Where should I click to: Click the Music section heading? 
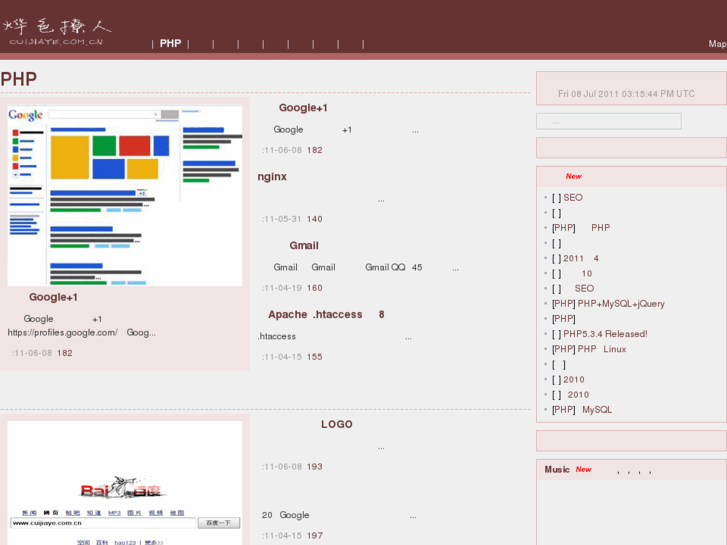[x=557, y=469]
